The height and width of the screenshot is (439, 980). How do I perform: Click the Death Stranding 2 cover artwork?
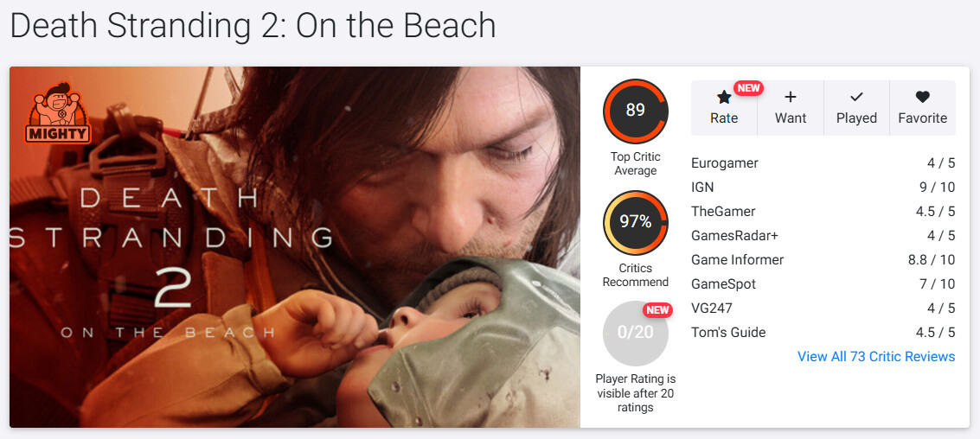[x=294, y=246]
